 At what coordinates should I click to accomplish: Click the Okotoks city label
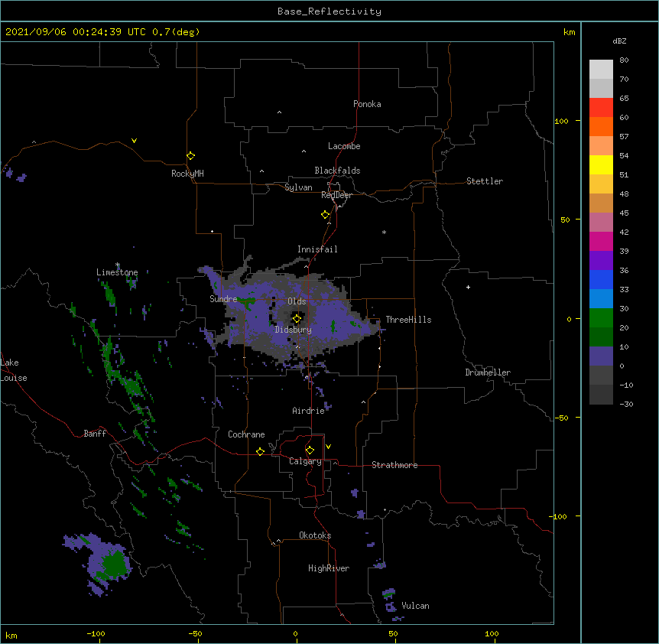pyautogui.click(x=315, y=535)
